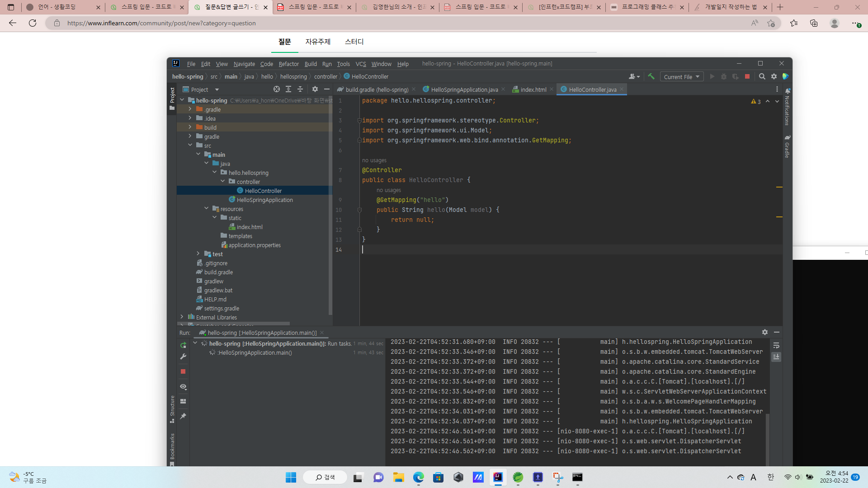Expand the test folder in project tree
868x488 pixels.
198,254
